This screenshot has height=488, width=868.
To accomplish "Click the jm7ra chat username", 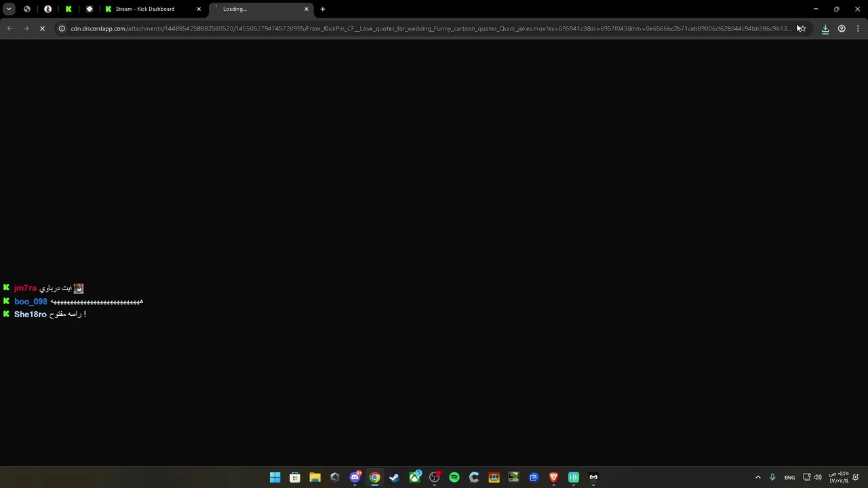I will 25,289.
